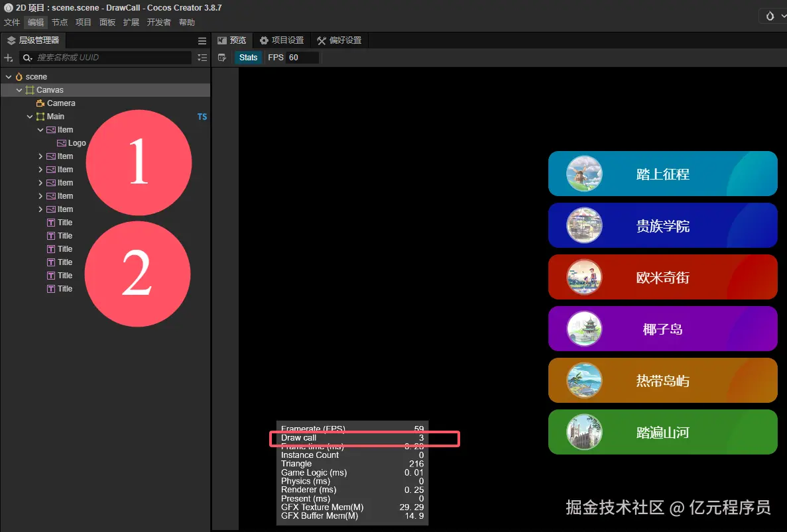This screenshot has width=787, height=532.
Task: Switch to the 偏好设置 tab
Action: click(x=339, y=40)
